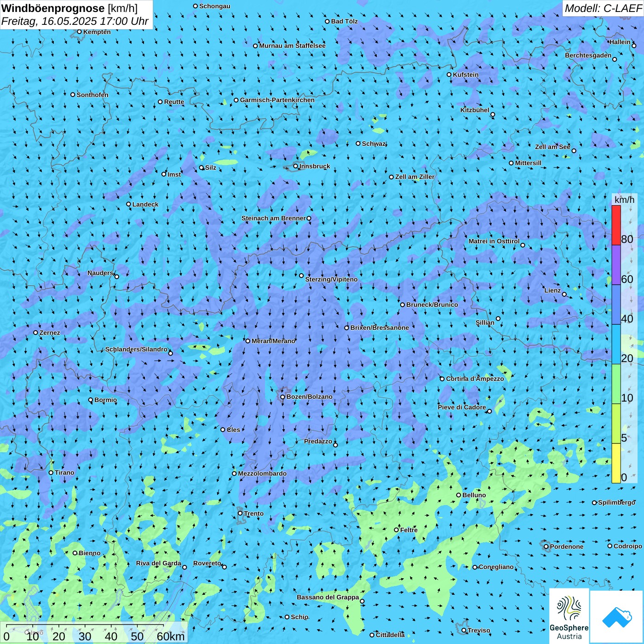Click the date Freitag, 16.05.2025 17:00 Uhr
This screenshot has height=644, width=644.
click(x=75, y=21)
